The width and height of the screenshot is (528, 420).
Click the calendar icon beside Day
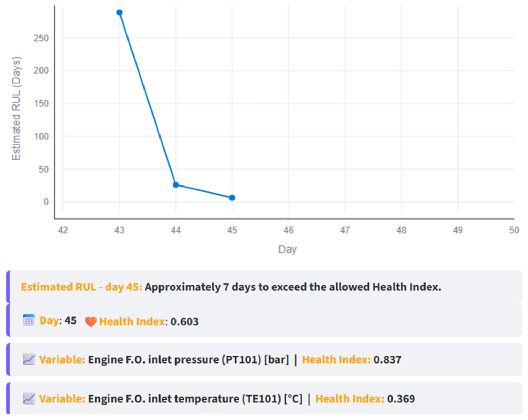pyautogui.click(x=29, y=320)
